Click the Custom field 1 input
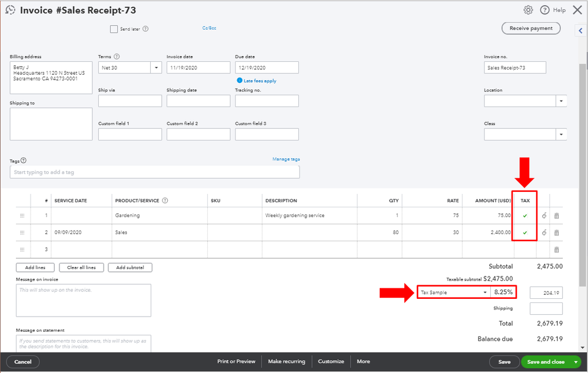This screenshot has height=373, width=588. point(130,134)
